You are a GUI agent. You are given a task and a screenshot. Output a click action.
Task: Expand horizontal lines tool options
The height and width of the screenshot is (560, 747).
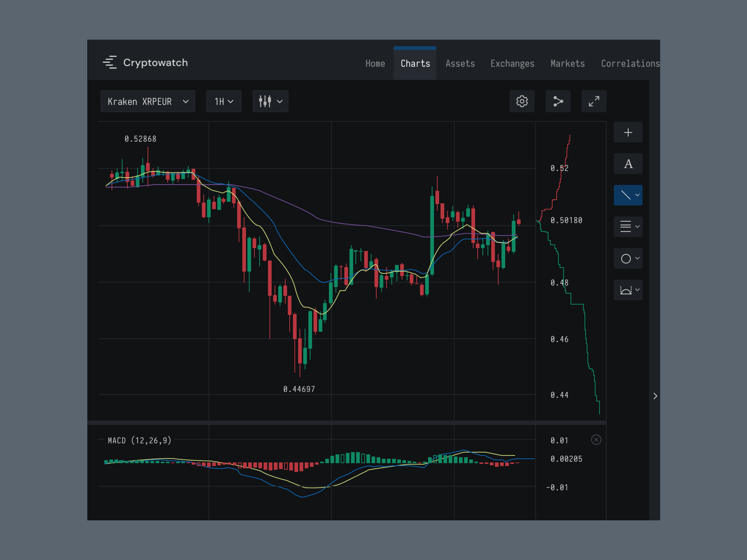pos(637,227)
